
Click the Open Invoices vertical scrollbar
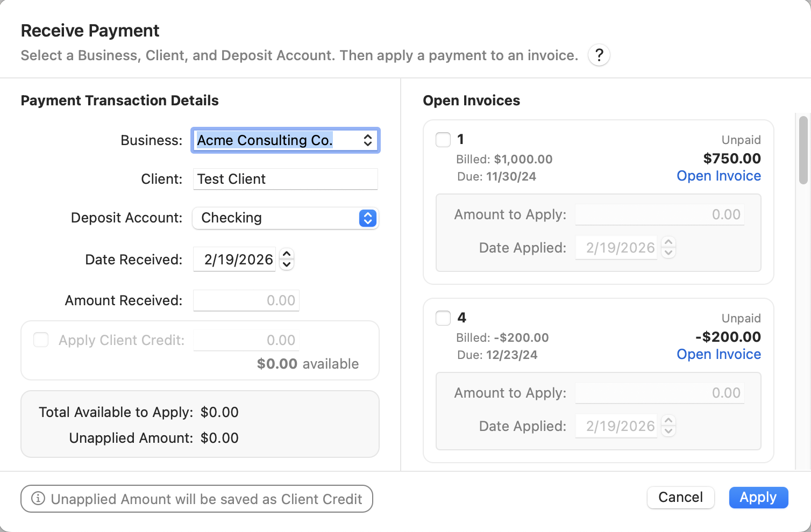click(803, 150)
